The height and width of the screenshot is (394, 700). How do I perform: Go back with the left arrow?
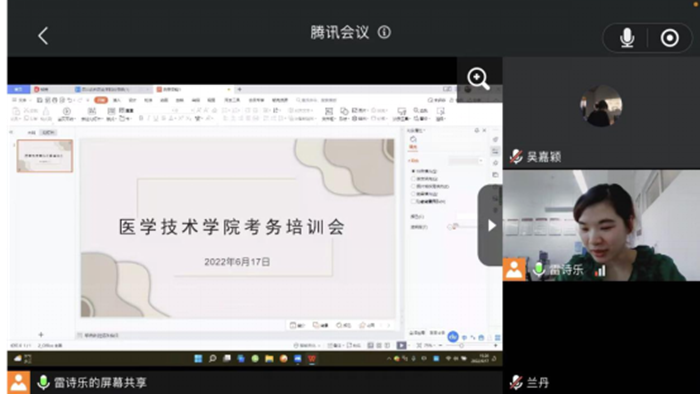click(43, 36)
